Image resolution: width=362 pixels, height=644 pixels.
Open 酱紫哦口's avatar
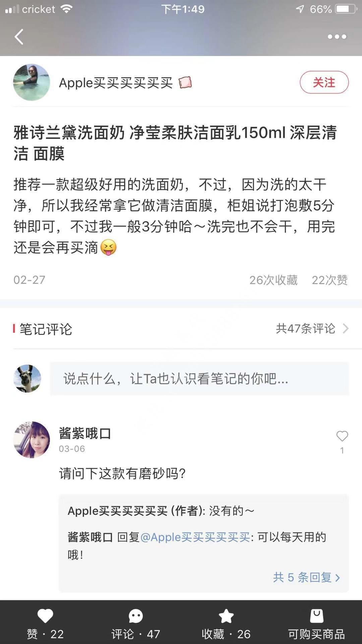tap(32, 440)
